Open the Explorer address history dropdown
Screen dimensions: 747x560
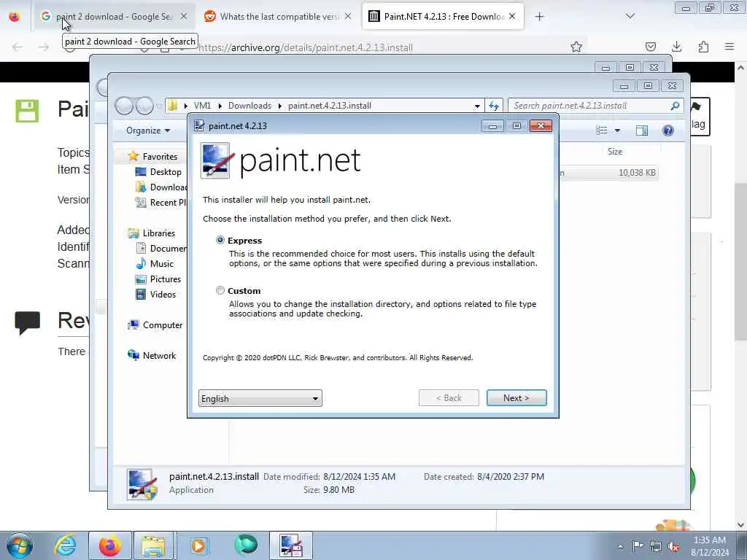[477, 106]
